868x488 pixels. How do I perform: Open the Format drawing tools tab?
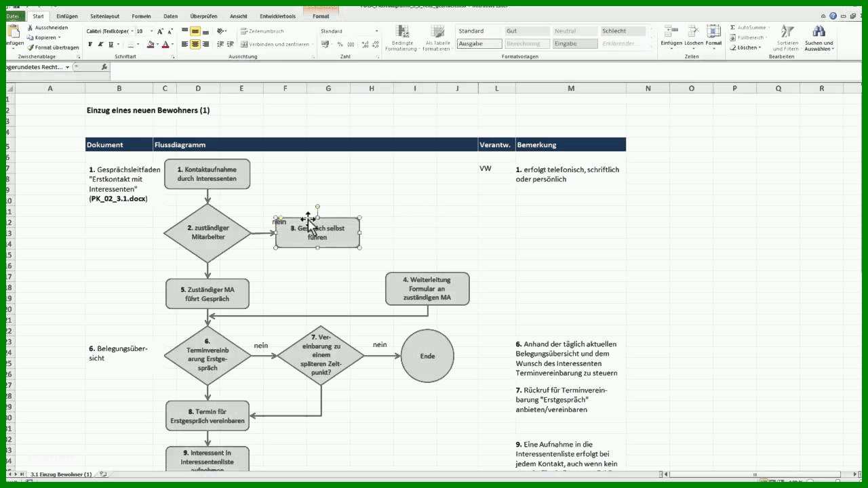coord(321,16)
